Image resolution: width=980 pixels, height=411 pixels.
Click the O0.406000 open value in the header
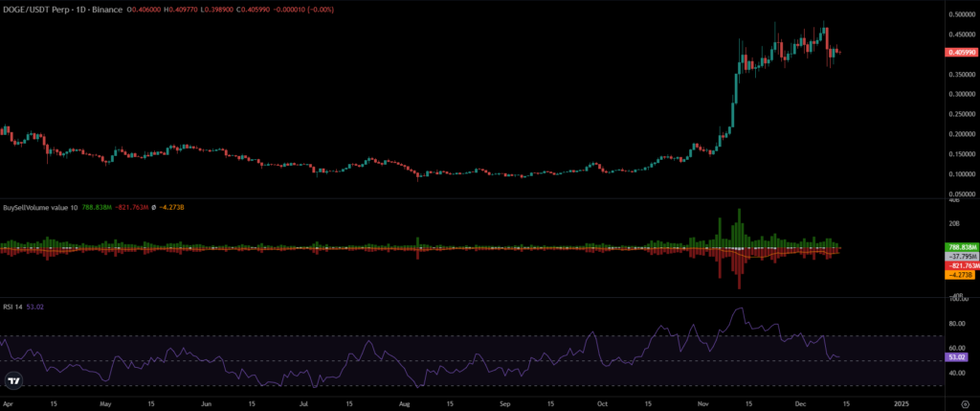click(142, 10)
